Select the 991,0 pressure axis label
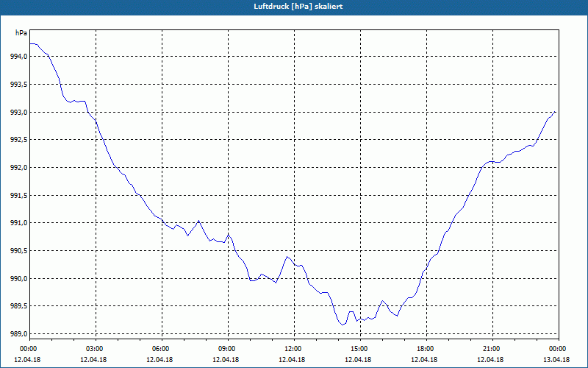588x368 pixels. (18, 223)
